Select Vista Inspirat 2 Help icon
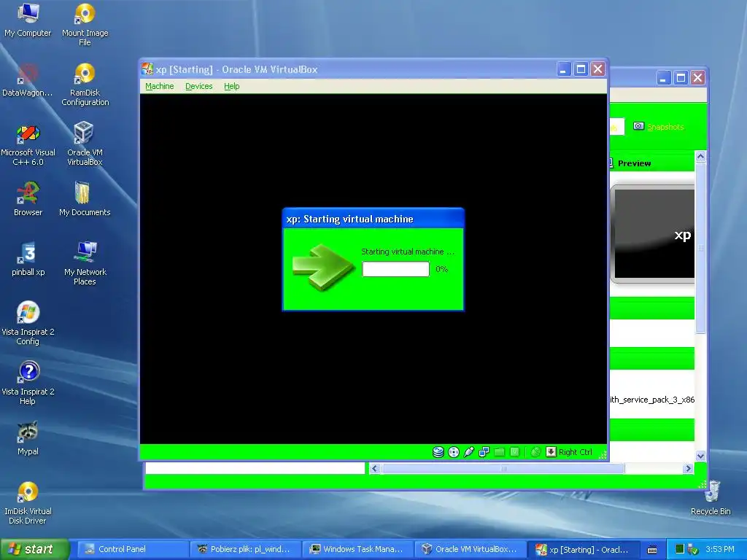Viewport: 747px width, 560px height. coord(28,384)
